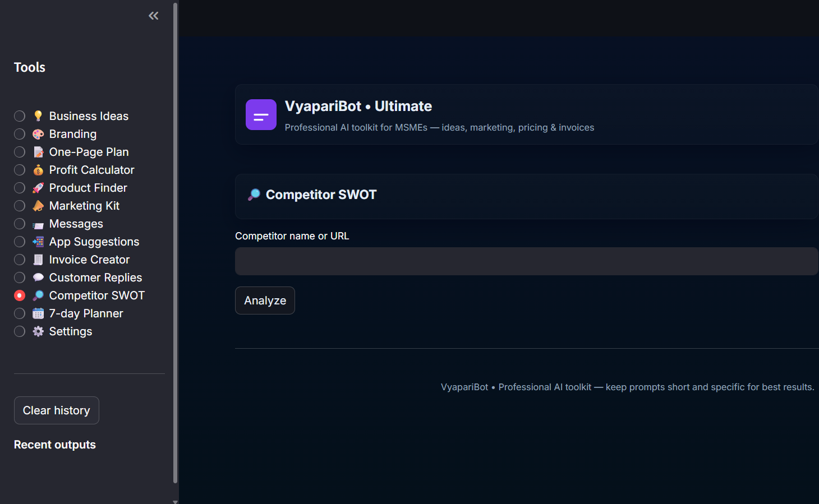Click the speech bubble icon beside Customer Replies
819x504 pixels.
(38, 278)
